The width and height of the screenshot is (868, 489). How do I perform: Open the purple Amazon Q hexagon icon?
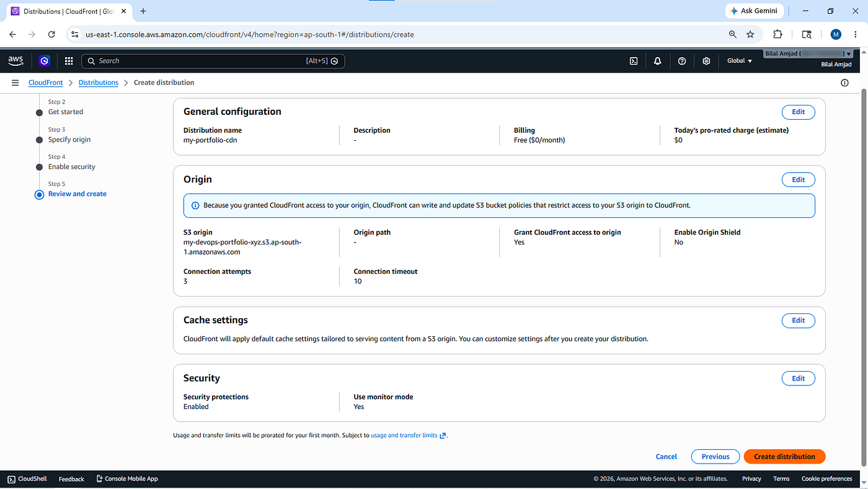tap(44, 61)
